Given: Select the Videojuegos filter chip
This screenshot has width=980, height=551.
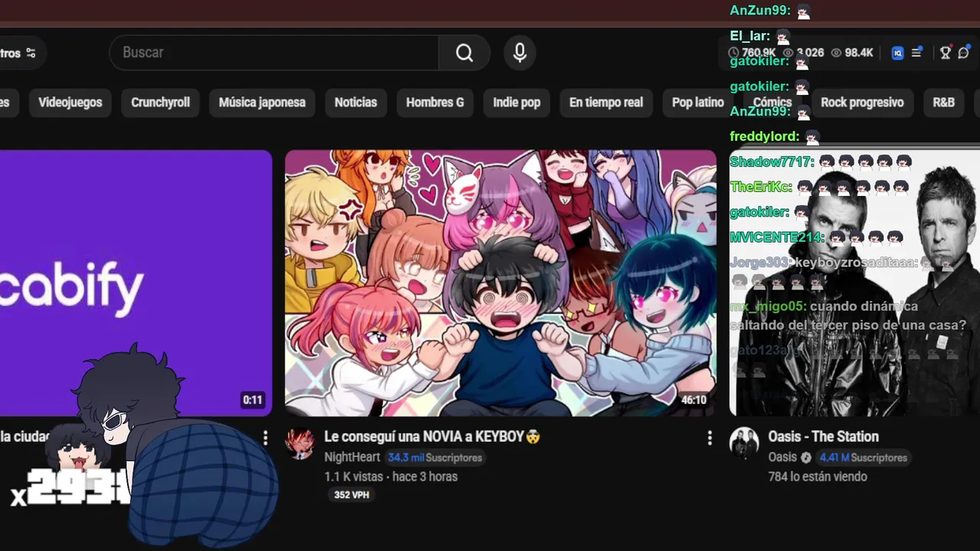Looking at the screenshot, I should [x=70, y=103].
